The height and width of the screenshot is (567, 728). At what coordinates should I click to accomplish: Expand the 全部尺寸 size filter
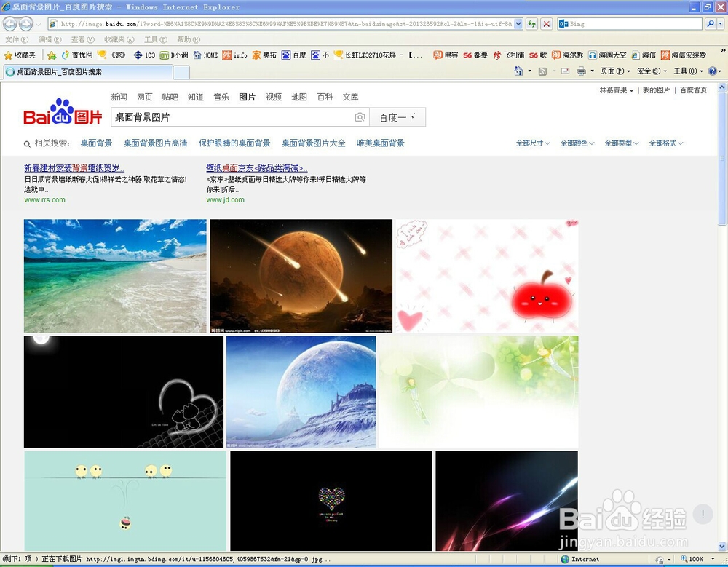click(x=533, y=143)
